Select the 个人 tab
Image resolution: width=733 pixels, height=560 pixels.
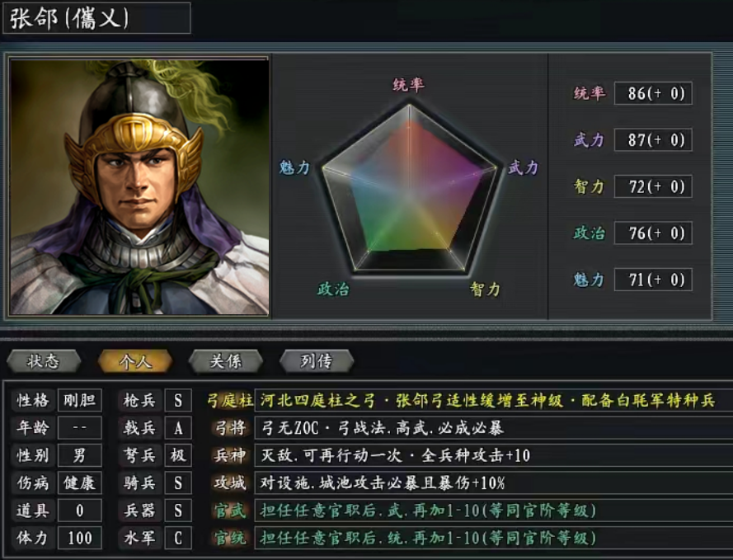tap(135, 361)
